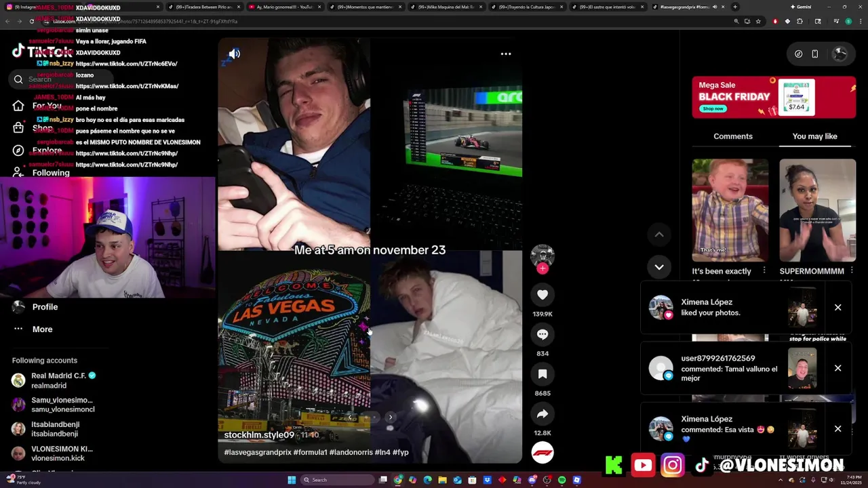Switch to the You may like tab
Image resolution: width=868 pixels, height=488 pixels.
814,136
